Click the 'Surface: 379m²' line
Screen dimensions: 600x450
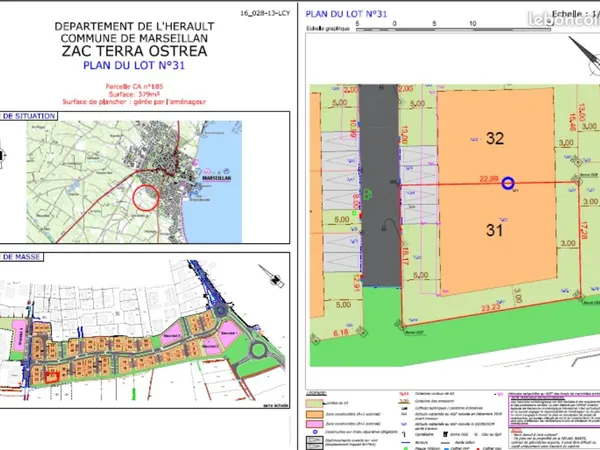click(x=134, y=94)
